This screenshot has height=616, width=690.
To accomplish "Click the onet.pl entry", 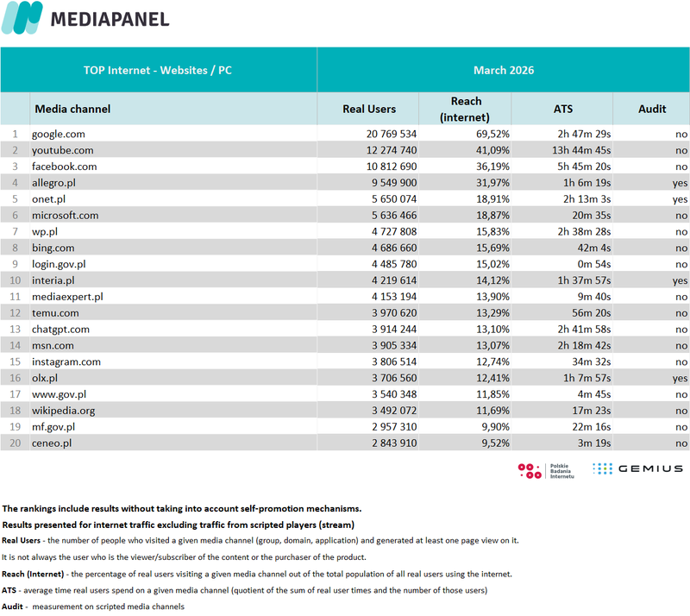I will (x=49, y=198).
